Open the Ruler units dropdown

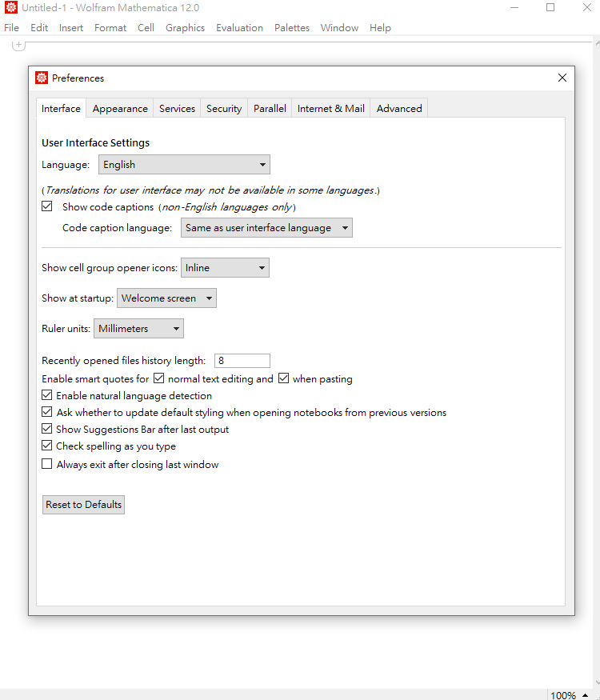138,329
